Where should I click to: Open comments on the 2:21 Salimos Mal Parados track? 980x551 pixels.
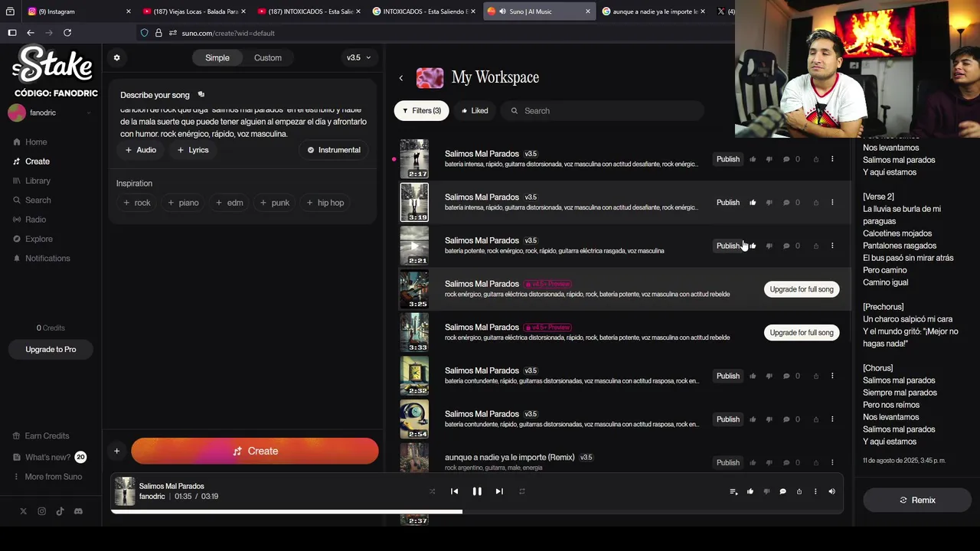786,246
